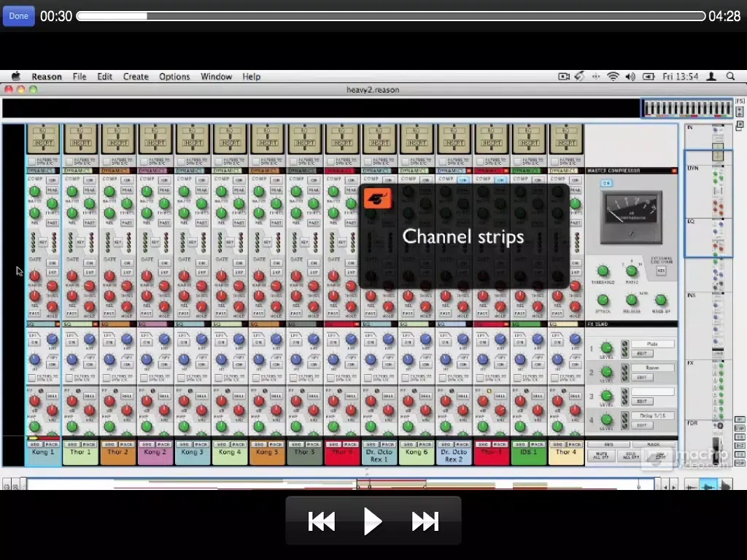
Task: Click the zoom in magnifier icon
Action: pos(16,486)
